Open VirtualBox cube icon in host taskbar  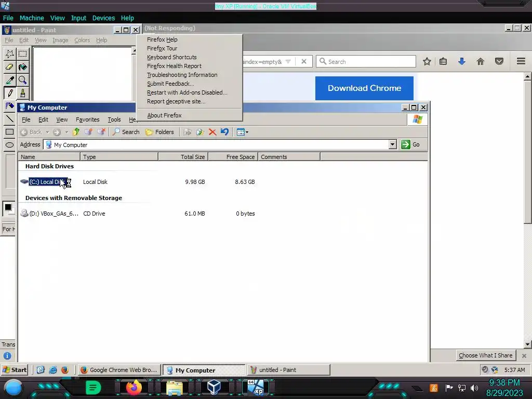(x=214, y=388)
